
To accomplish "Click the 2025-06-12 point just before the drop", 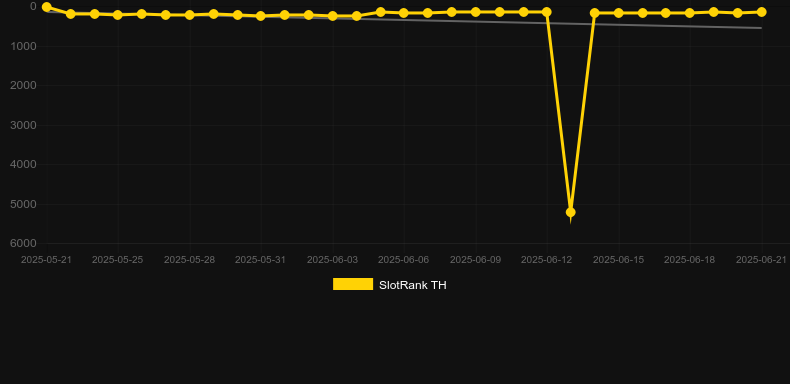I will (x=547, y=12).
